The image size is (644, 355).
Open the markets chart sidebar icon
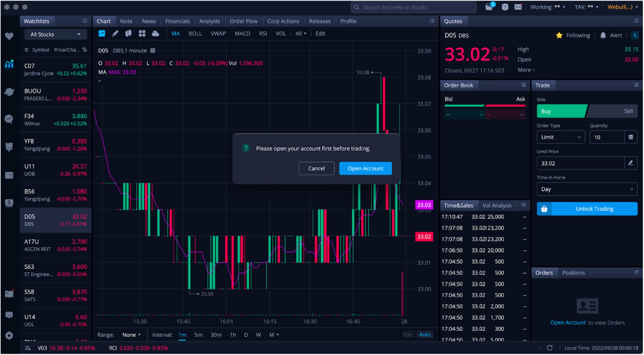9,64
